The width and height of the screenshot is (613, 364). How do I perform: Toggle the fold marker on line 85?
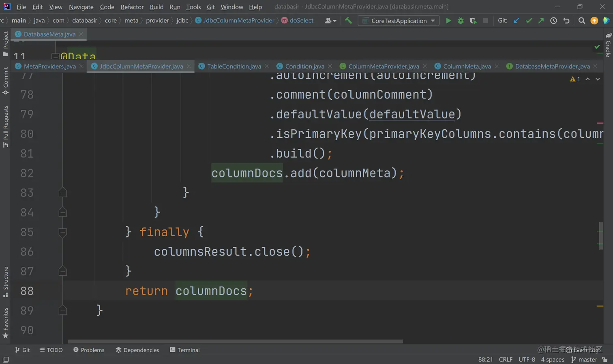[62, 232]
